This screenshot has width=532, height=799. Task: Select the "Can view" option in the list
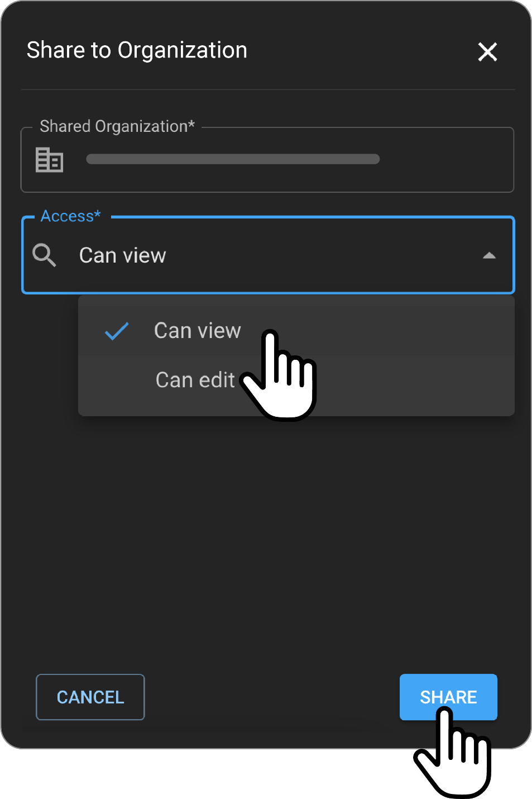click(198, 331)
